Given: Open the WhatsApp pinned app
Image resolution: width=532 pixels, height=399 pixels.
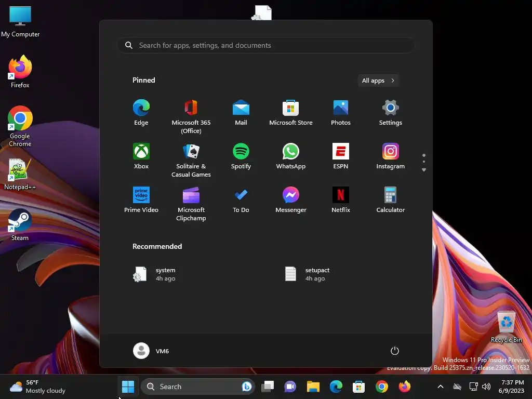Looking at the screenshot, I should [x=291, y=156].
